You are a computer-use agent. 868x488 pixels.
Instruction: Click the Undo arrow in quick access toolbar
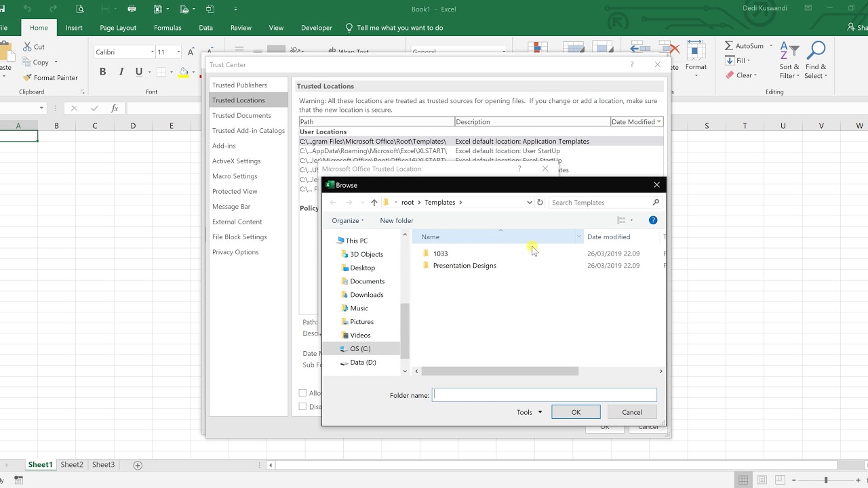(27, 9)
